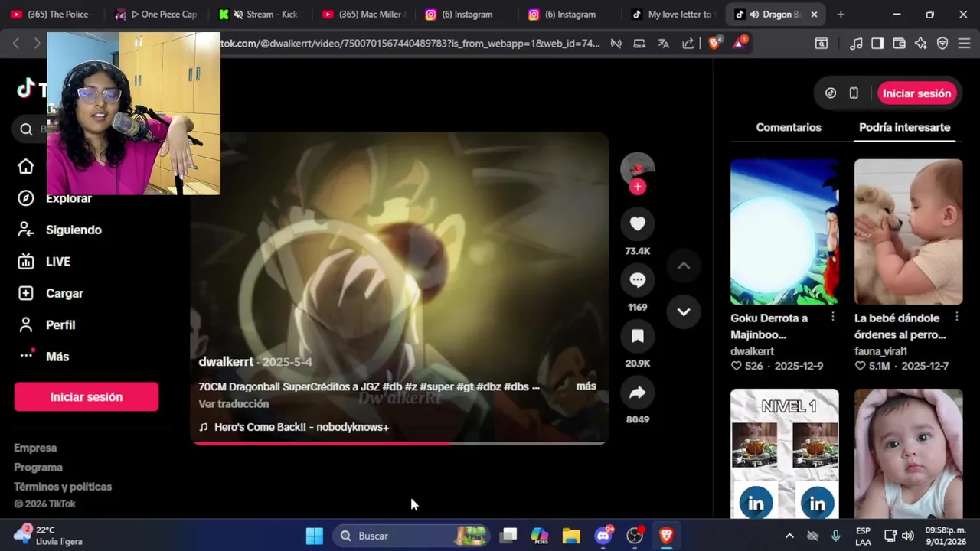Click the Programa footer link
Screen dimensions: 980x551
point(38,468)
